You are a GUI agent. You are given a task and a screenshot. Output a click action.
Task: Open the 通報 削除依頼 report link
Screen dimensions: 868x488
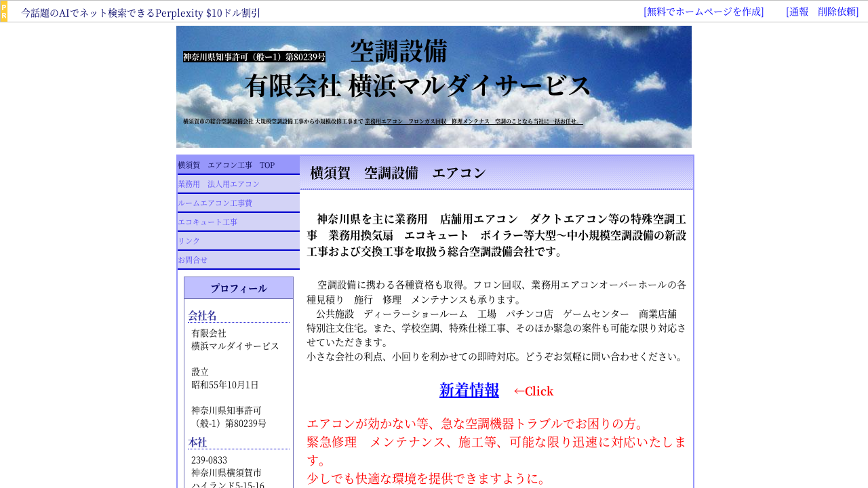coord(822,12)
